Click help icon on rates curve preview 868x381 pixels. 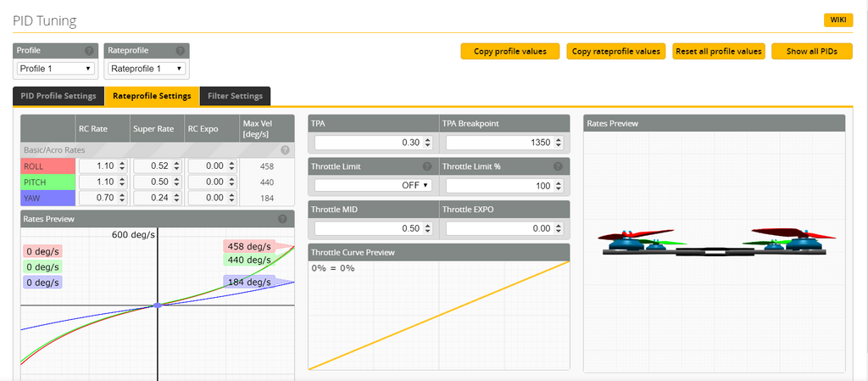(x=282, y=219)
